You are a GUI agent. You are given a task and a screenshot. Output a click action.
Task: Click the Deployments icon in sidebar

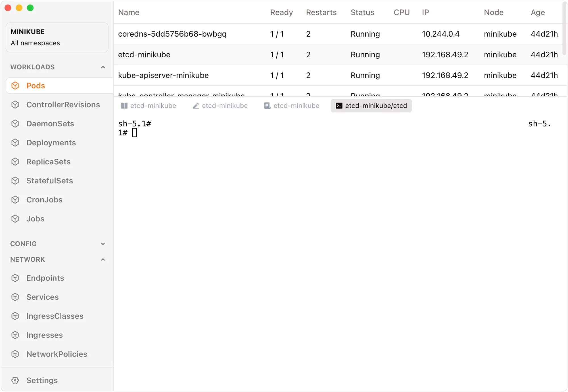[16, 142]
